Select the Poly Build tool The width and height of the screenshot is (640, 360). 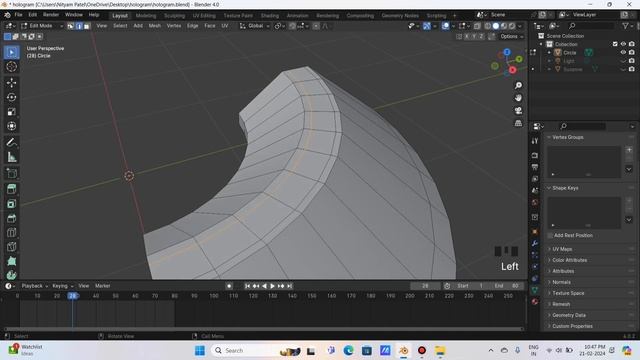[x=11, y=261]
